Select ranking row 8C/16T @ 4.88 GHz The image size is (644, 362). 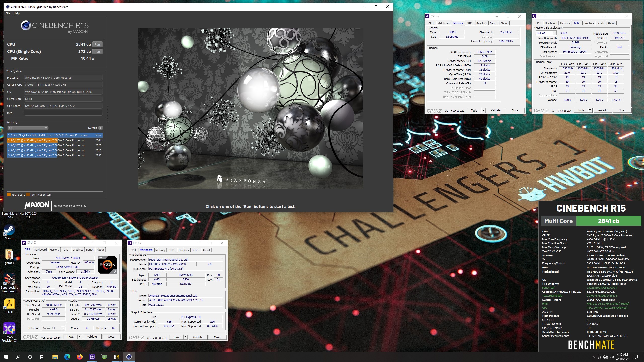click(55, 145)
